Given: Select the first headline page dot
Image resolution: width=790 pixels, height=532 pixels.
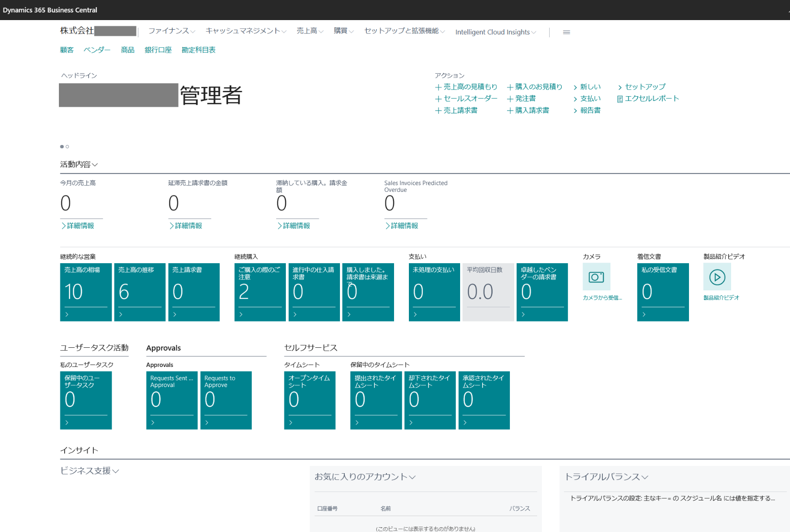Looking at the screenshot, I should pyautogui.click(x=62, y=146).
